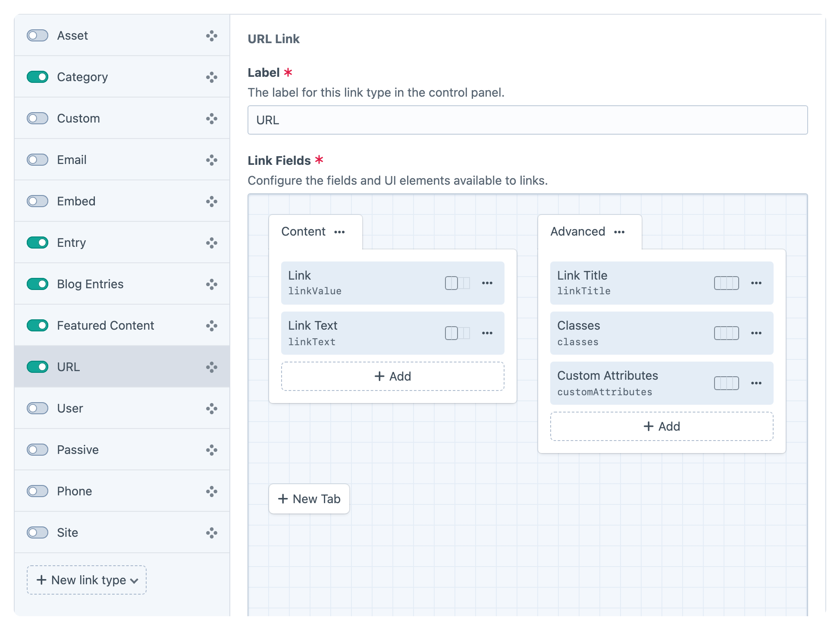Click the move handle for Featured Content row
Image resolution: width=840 pixels, height=630 pixels.
click(211, 326)
